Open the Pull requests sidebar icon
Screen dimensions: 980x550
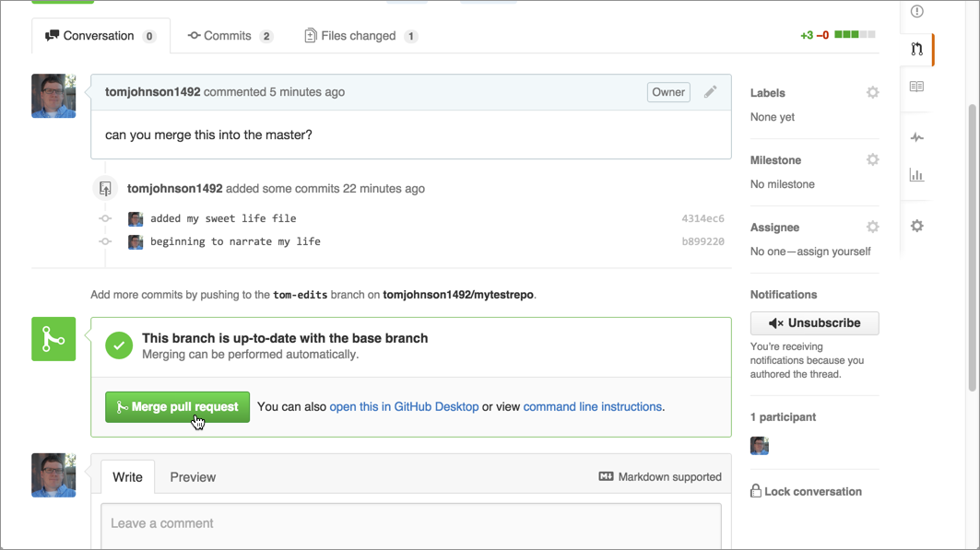click(x=916, y=50)
